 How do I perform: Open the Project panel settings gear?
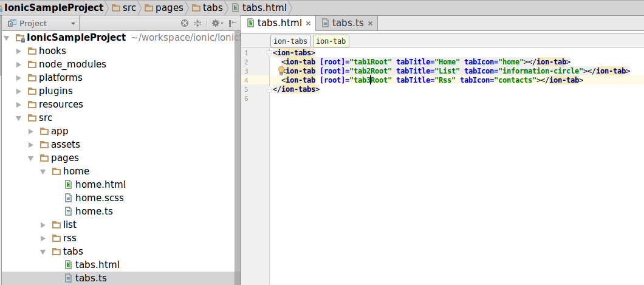[215, 23]
